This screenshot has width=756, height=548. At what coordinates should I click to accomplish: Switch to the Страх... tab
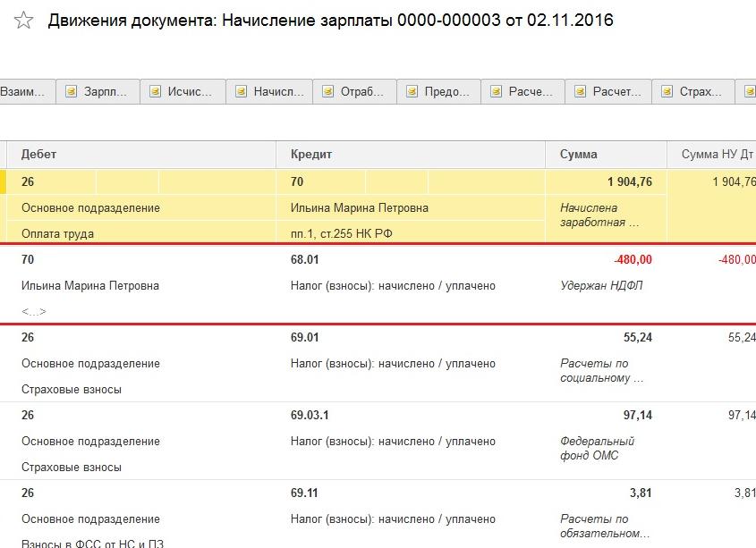(693, 91)
